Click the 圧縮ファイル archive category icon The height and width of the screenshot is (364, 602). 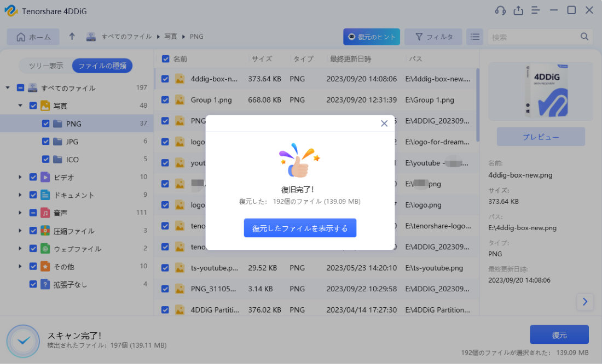[45, 231]
